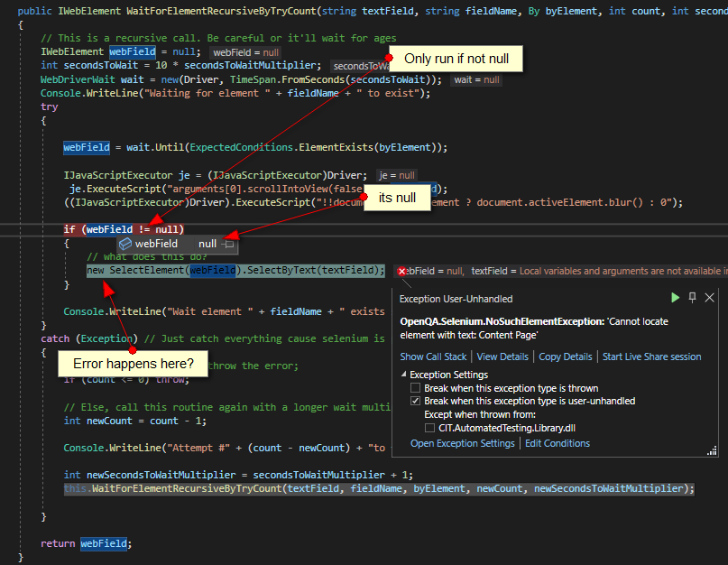Screen dimensions: 728x565
Task: Click Copy Details link
Action: coord(566,357)
